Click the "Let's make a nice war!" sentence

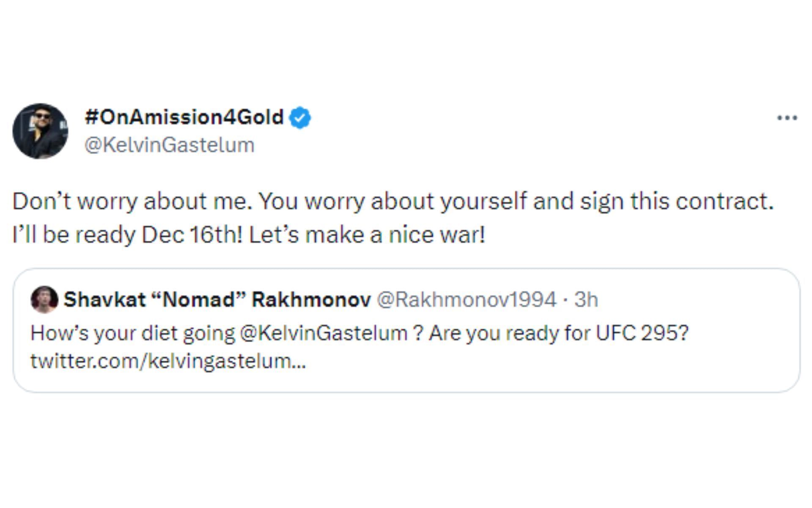pyautogui.click(x=367, y=235)
